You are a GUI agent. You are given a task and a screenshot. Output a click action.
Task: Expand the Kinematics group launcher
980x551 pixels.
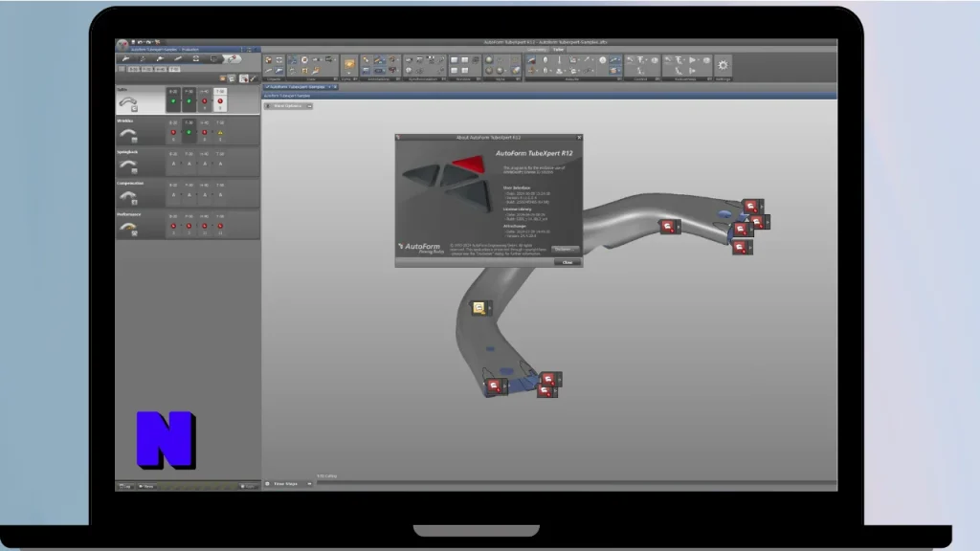point(709,79)
